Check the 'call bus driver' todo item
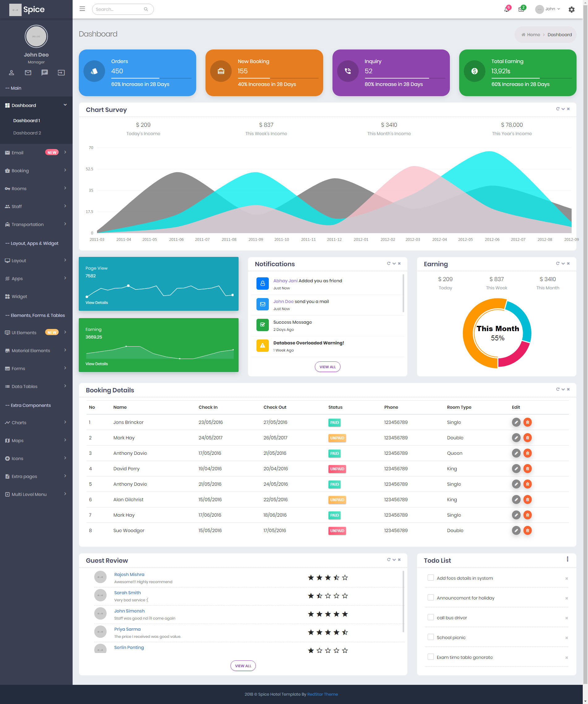The width and height of the screenshot is (588, 704). (430, 617)
